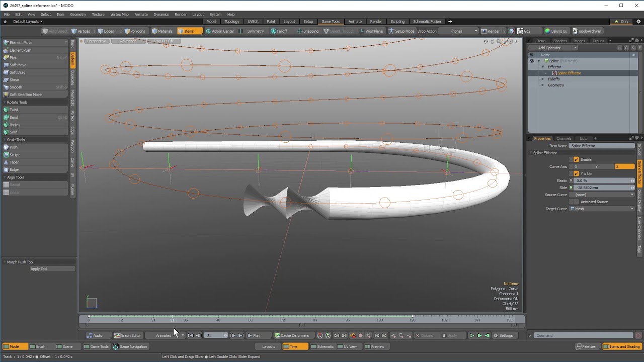Pick the Taper tool icon
Viewport: 644px width, 362px height.
tap(6, 162)
